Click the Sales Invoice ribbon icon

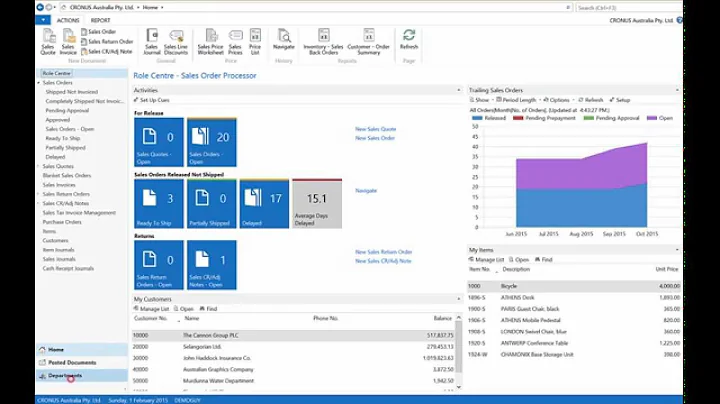68,41
